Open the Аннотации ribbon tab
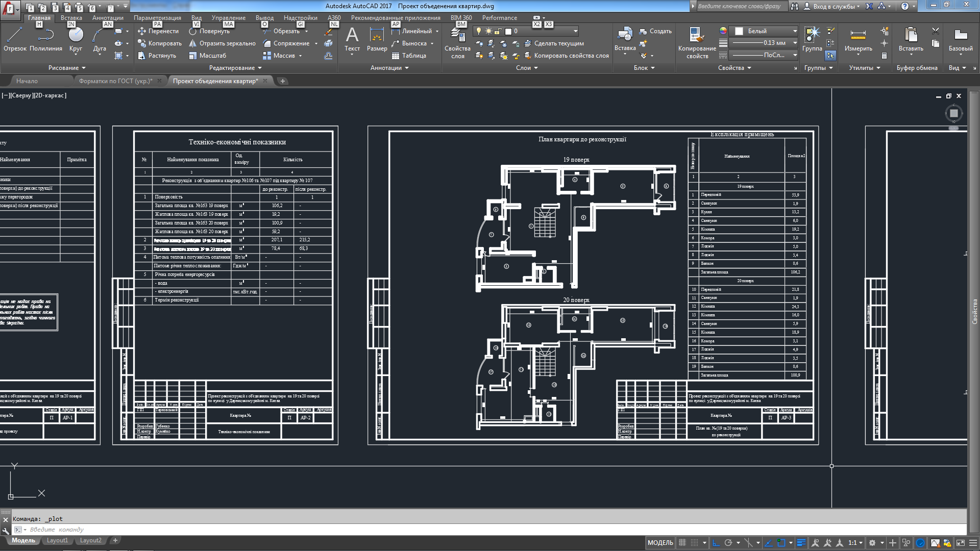 108,18
